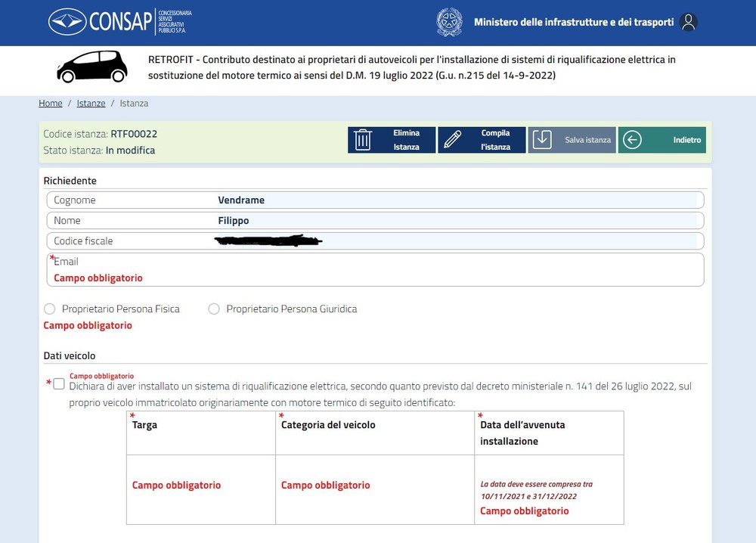Click the trash can icon

pyautogui.click(x=363, y=140)
